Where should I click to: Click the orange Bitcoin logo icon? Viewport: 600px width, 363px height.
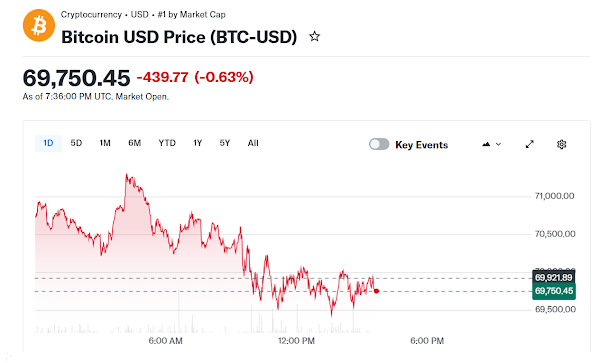tap(39, 26)
